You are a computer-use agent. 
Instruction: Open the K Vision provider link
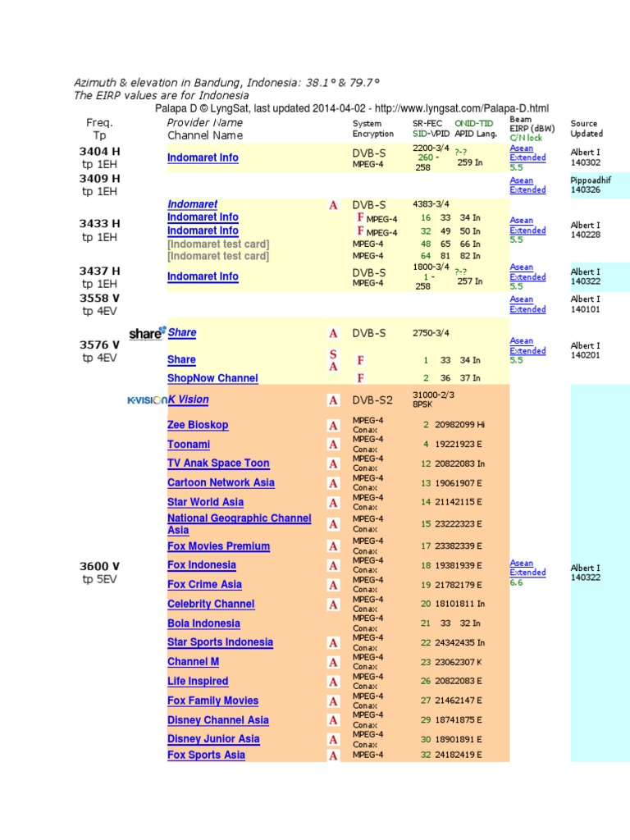click(x=188, y=399)
